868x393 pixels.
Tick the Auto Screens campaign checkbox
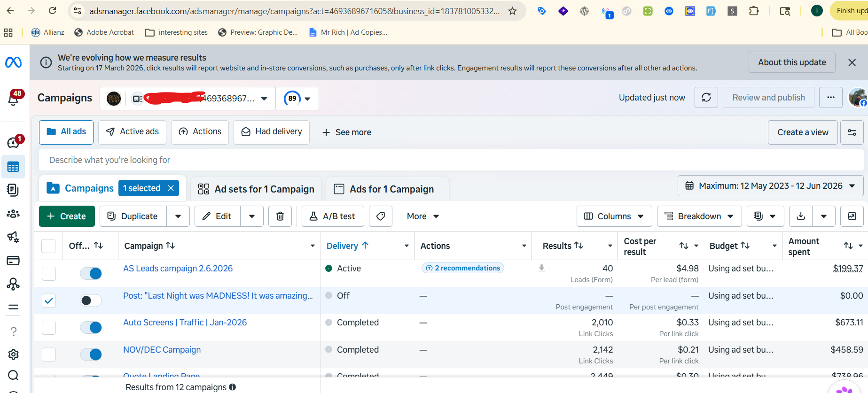(49, 328)
